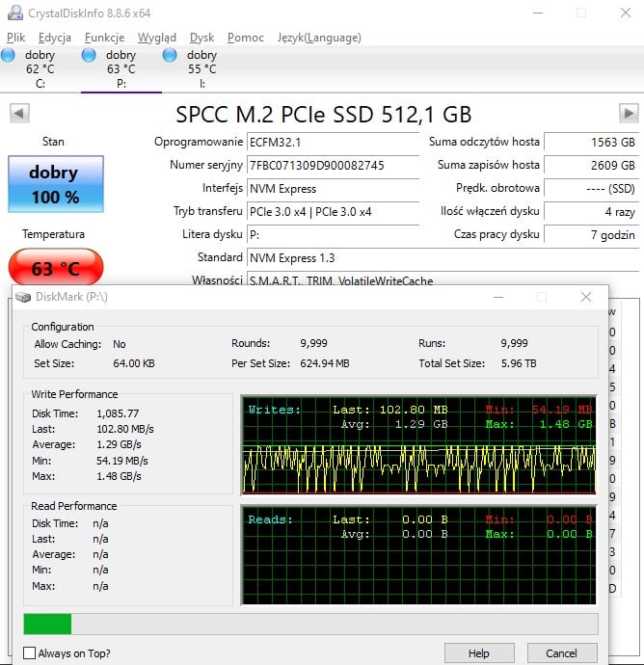The width and height of the screenshot is (644, 665).
Task: Click the serial number field 7FBC071309D900082745
Action: point(333,165)
